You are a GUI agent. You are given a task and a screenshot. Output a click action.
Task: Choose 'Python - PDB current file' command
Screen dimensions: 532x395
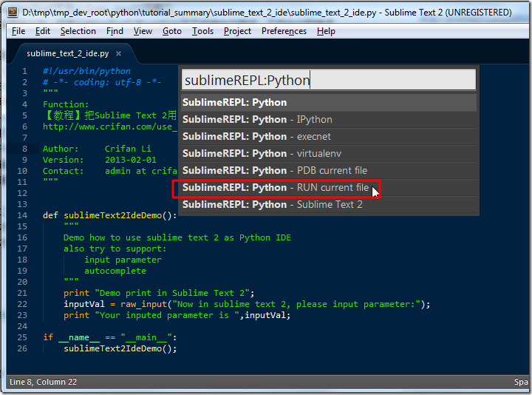pos(328,170)
